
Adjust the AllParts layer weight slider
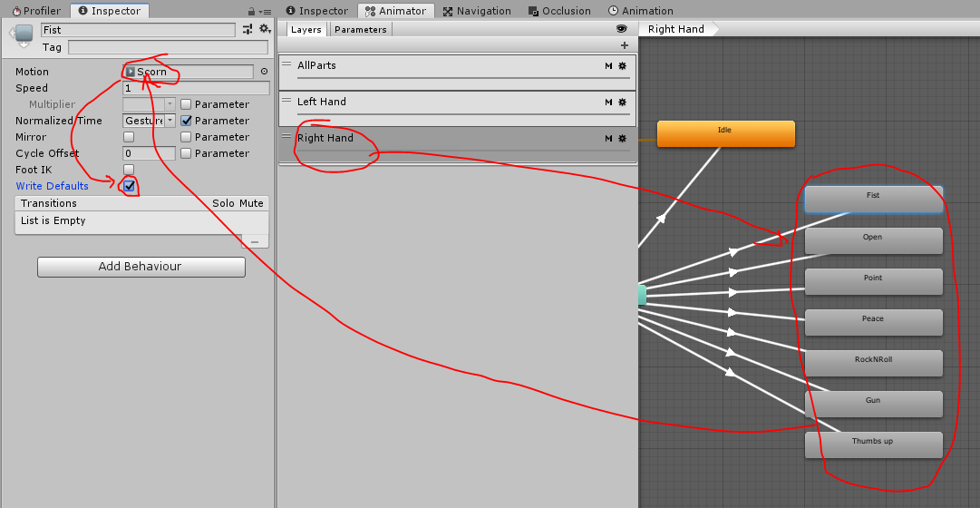(x=463, y=78)
